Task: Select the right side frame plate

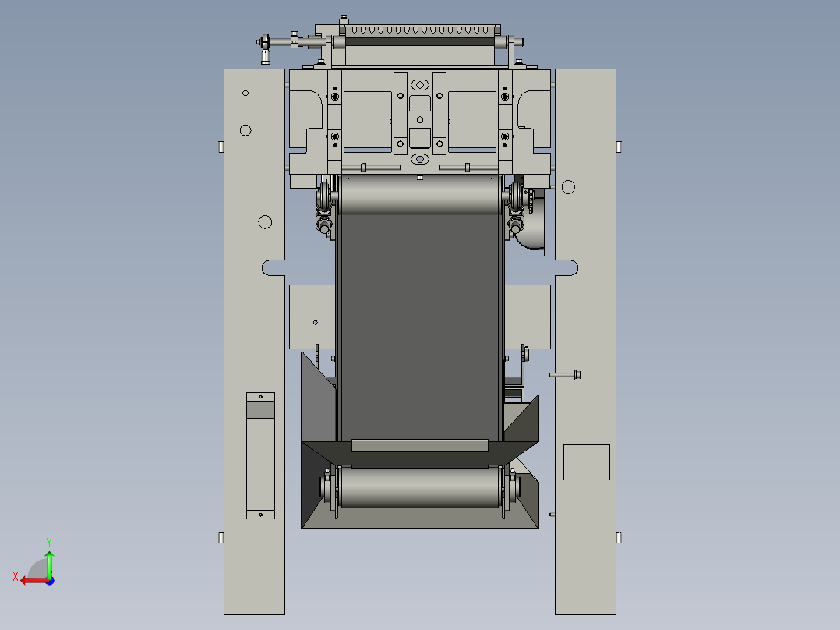Action: coord(585,342)
